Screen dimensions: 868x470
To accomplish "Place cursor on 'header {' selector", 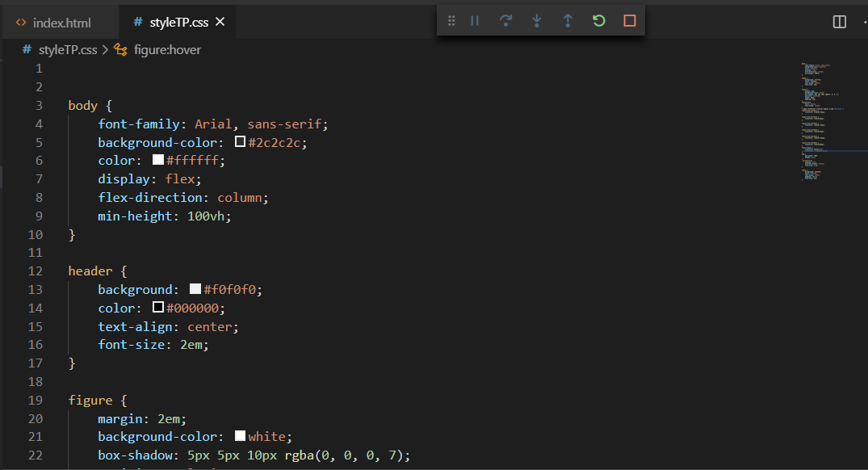I will [98, 271].
